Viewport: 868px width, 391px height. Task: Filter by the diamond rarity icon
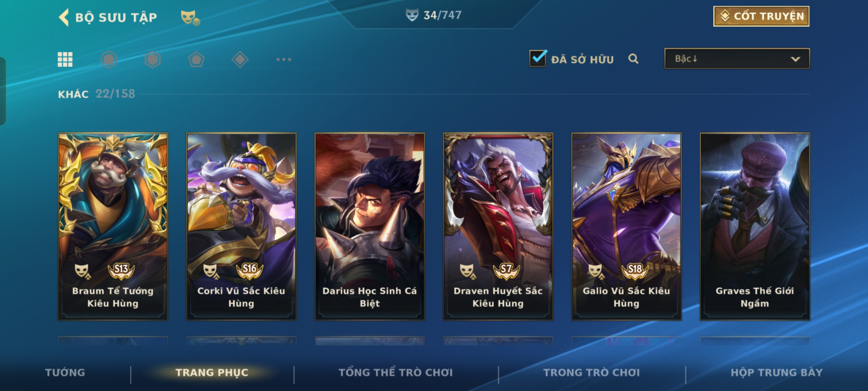pyautogui.click(x=240, y=59)
